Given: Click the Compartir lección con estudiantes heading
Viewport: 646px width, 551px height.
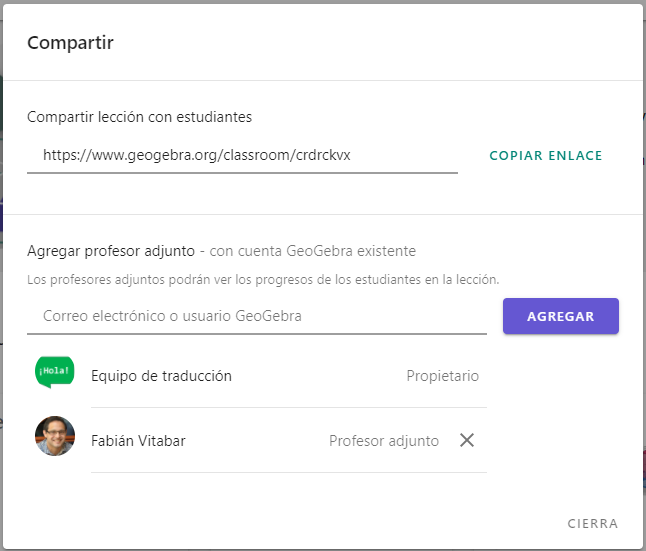Looking at the screenshot, I should (139, 117).
